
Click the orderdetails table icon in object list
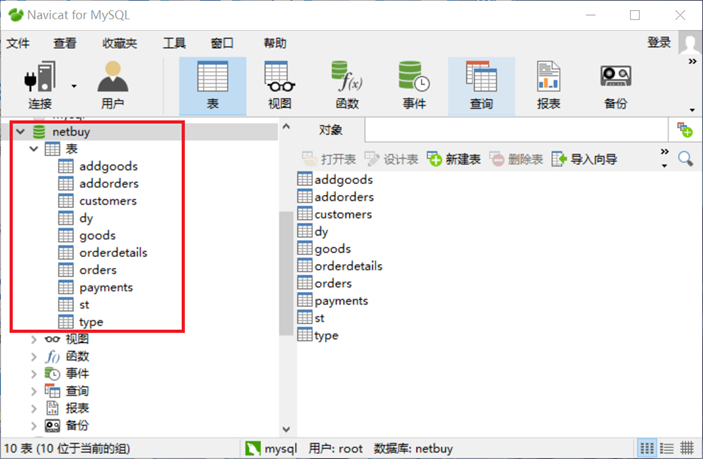click(x=305, y=265)
